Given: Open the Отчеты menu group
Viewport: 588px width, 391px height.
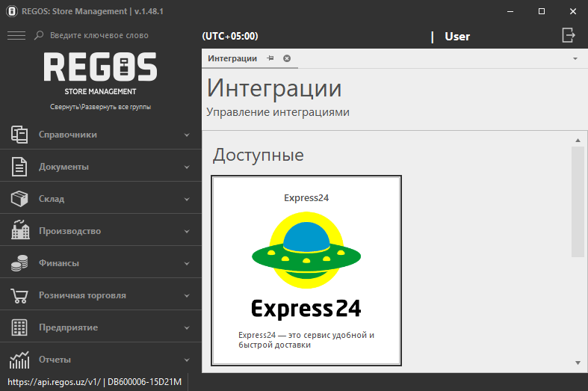Looking at the screenshot, I should click(55, 360).
